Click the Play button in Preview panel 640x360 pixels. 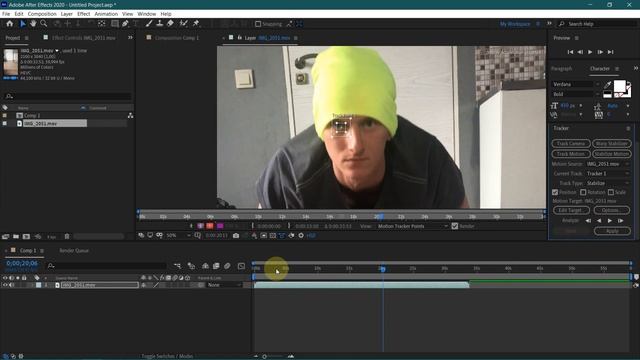point(590,52)
